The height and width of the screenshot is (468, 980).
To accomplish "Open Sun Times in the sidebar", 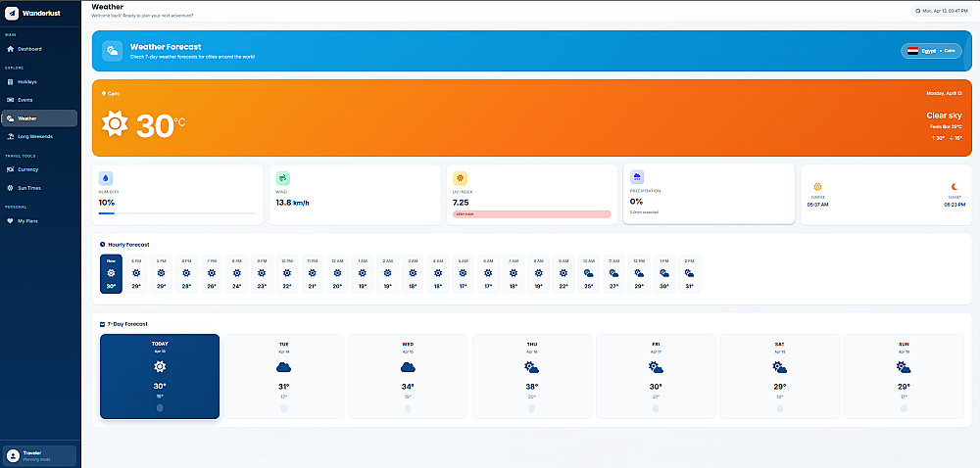I will pos(40,188).
